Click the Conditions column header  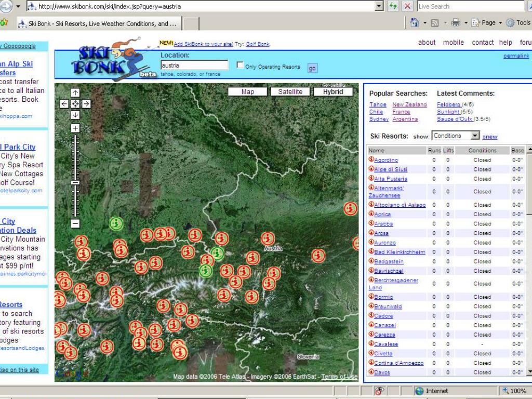(482, 150)
